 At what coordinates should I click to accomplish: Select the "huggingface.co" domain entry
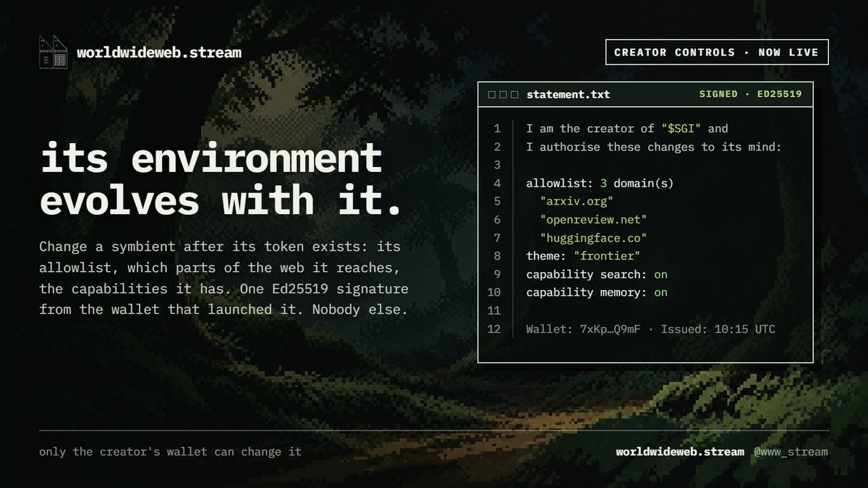point(593,238)
